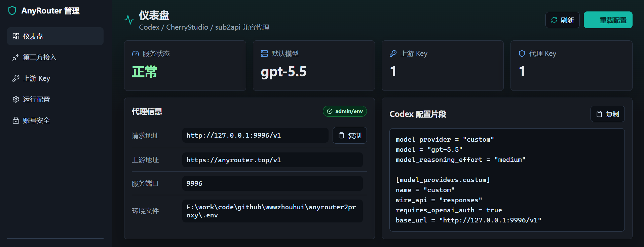
Task: Click the base_url config line
Action: tap(468, 220)
